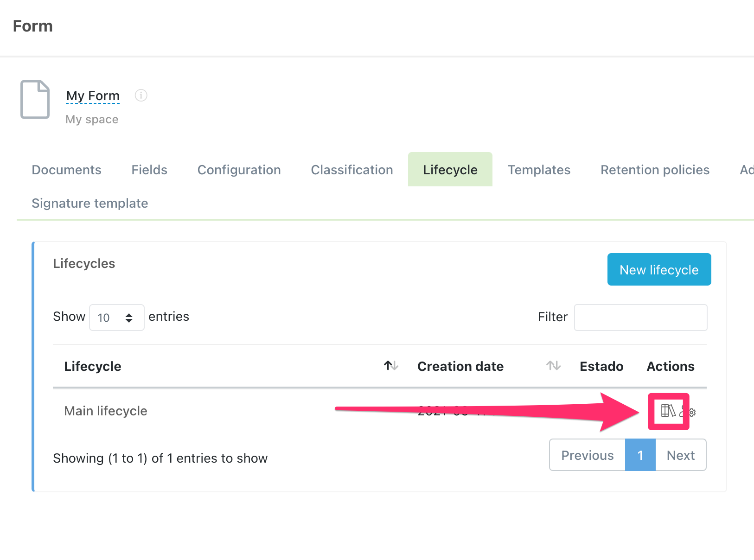
Task: Click the info icon next to My Form
Action: click(141, 95)
